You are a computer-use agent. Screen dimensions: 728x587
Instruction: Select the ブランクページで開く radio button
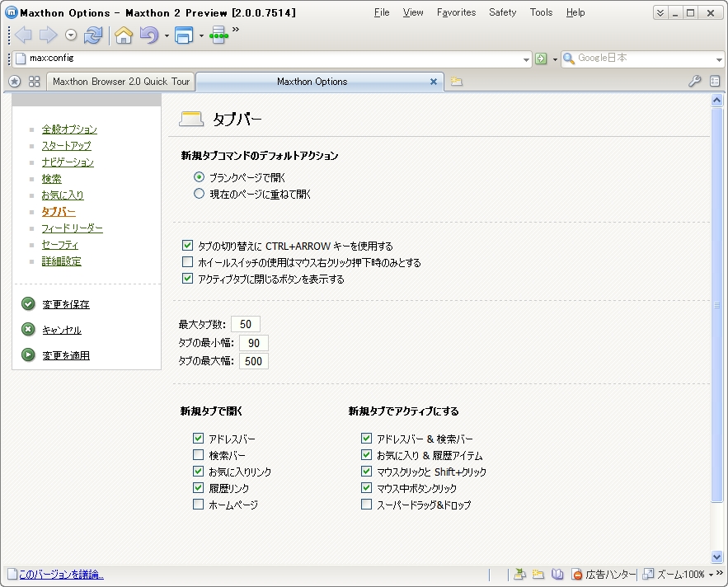click(199, 177)
